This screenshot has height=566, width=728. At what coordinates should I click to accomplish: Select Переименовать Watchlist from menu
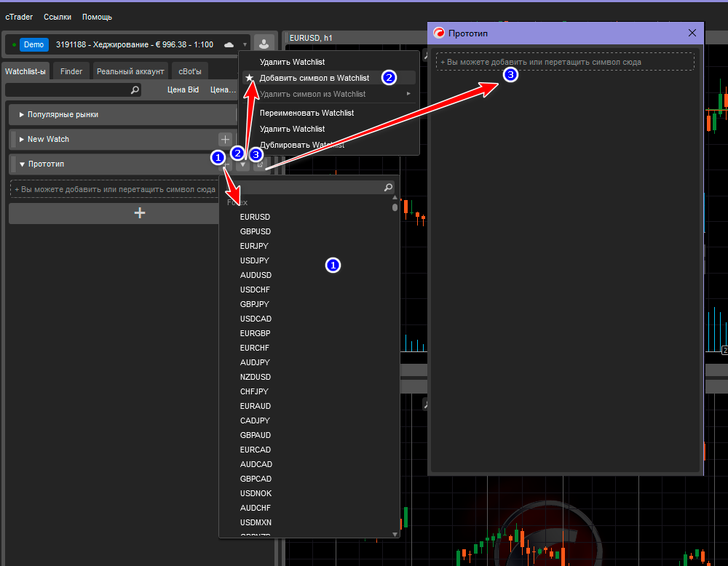pos(306,113)
